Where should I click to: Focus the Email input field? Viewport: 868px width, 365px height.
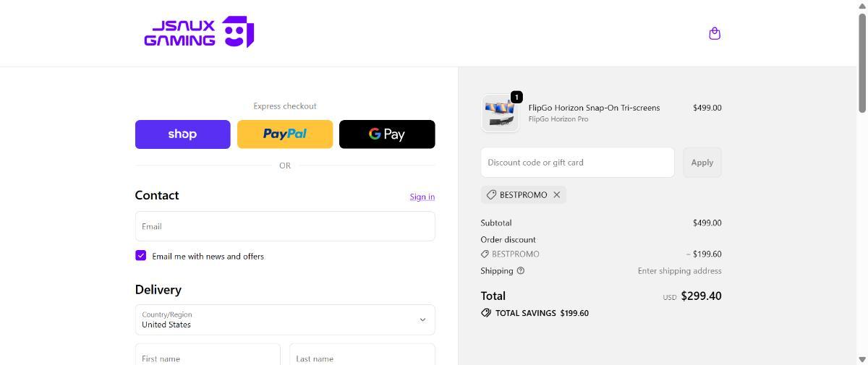(x=285, y=226)
